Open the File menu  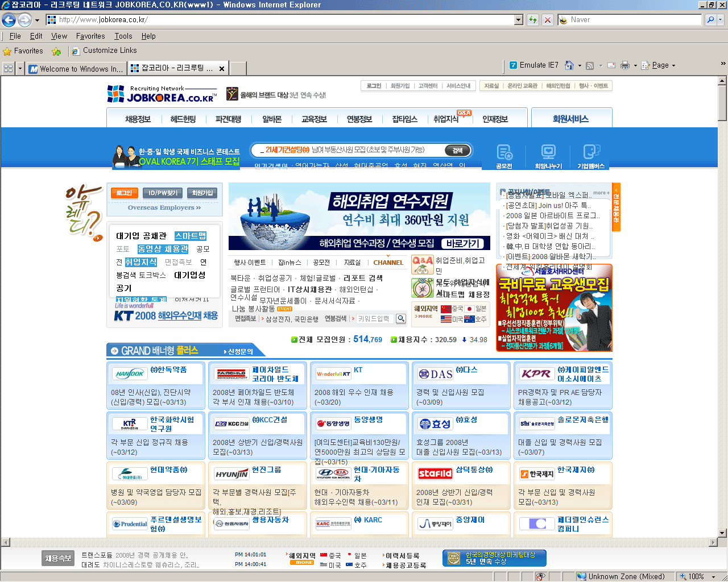click(15, 36)
